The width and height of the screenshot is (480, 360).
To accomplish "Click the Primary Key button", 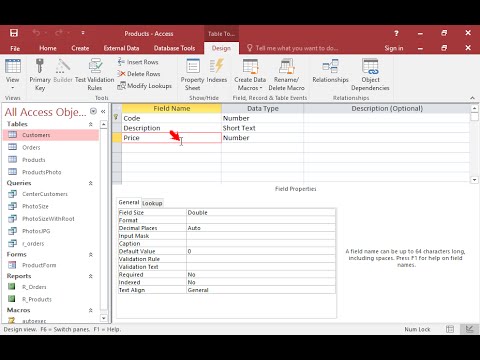I will tap(40, 75).
